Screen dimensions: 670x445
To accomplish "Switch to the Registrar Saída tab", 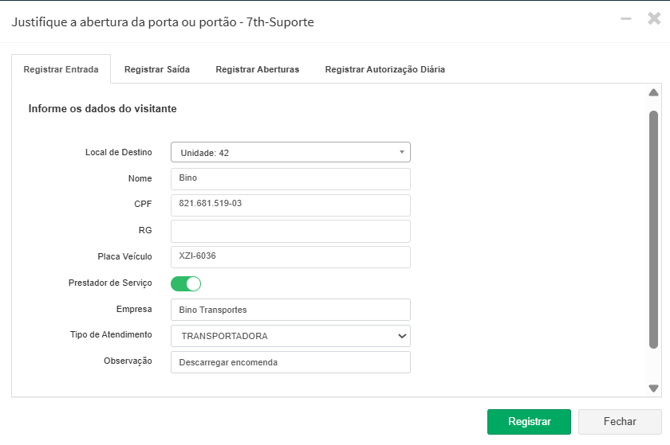I will coord(157,70).
